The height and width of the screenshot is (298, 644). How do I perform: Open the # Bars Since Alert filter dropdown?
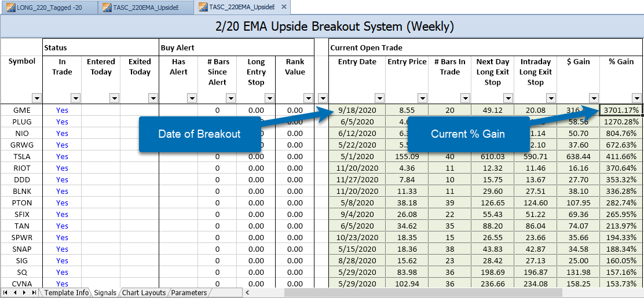[x=230, y=98]
